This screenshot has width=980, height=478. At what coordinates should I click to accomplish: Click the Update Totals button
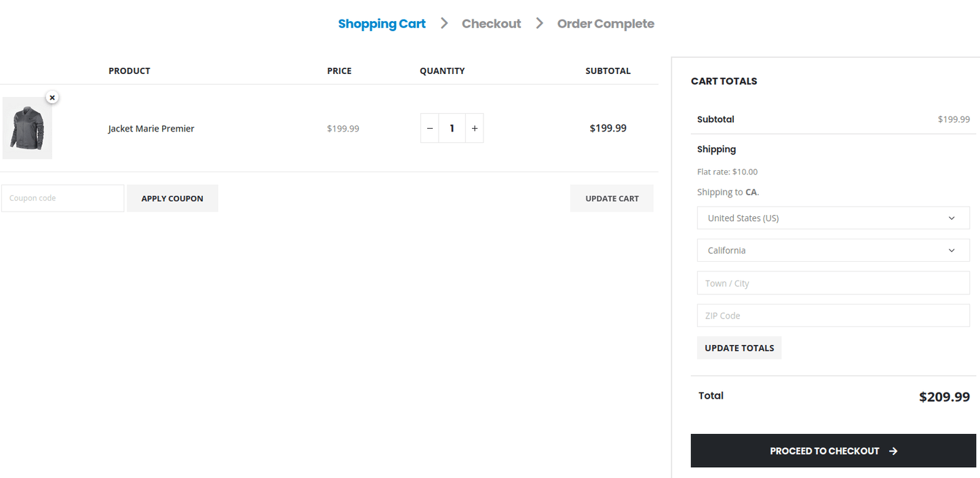point(739,347)
